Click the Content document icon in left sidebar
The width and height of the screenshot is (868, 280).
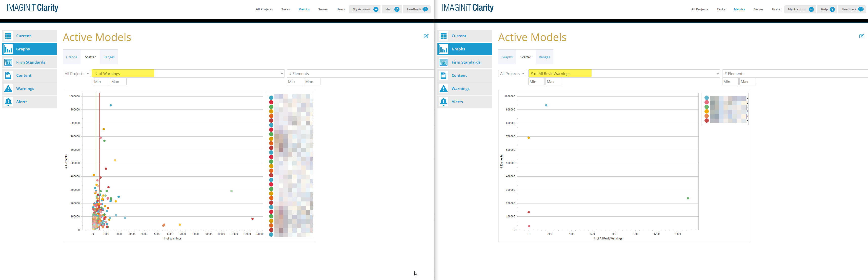pos(8,76)
